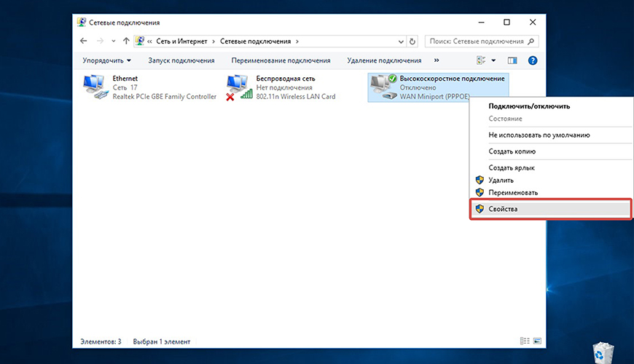Show more toolbar commands via double chevron
Image resolution: width=634 pixels, height=364 pixels.
[437, 60]
